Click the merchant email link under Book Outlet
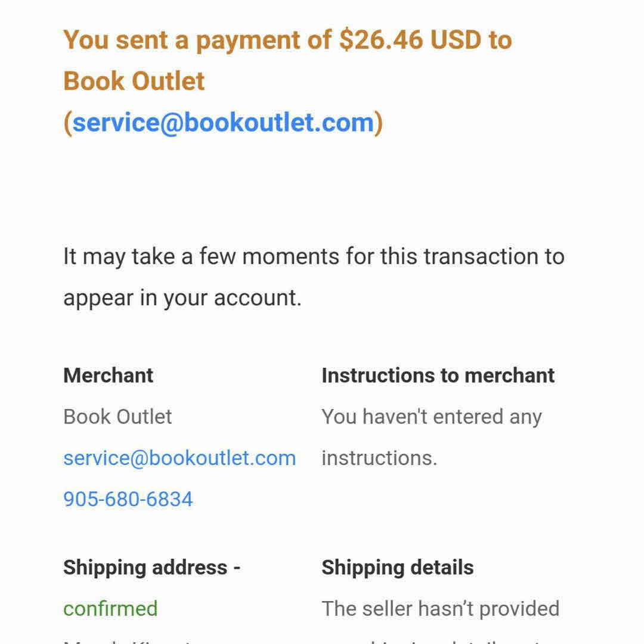The width and height of the screenshot is (644, 644). pos(179,458)
